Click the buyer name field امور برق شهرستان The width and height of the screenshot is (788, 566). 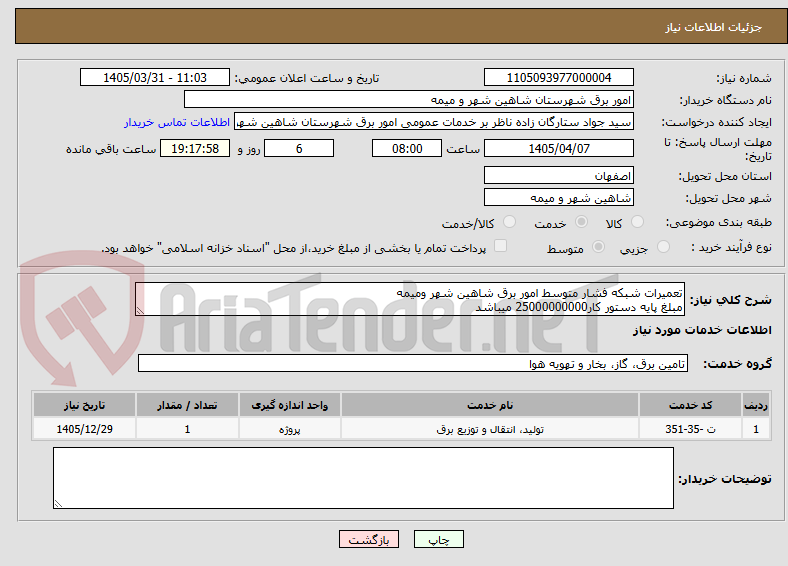click(x=409, y=100)
